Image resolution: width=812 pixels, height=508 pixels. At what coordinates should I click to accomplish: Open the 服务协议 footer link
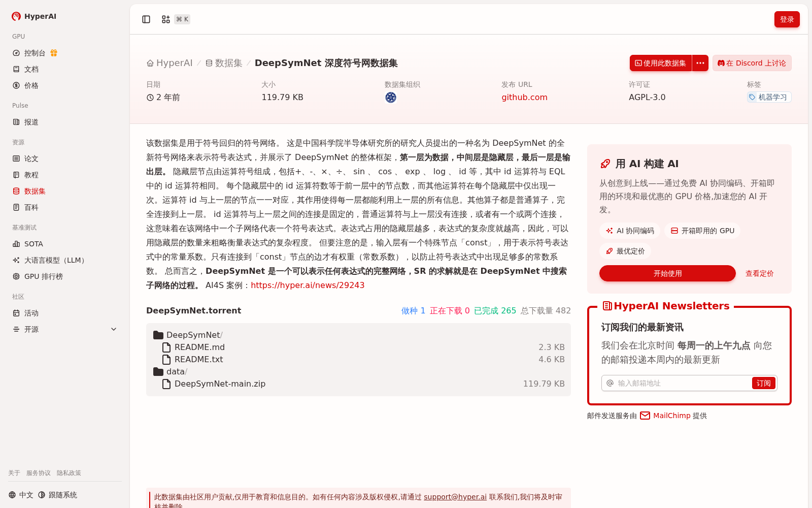[x=39, y=473]
